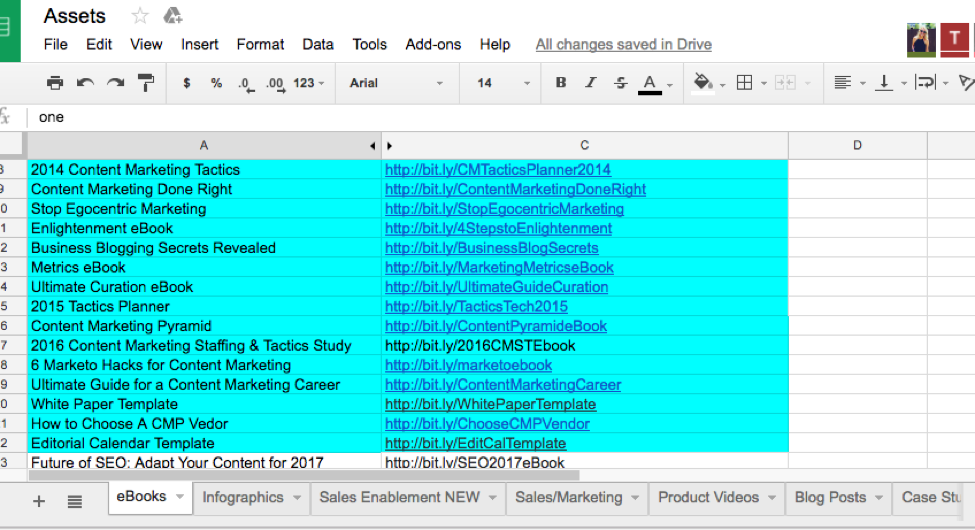Image resolution: width=975 pixels, height=530 pixels.
Task: Open the Arial font dropdown
Action: (x=397, y=83)
